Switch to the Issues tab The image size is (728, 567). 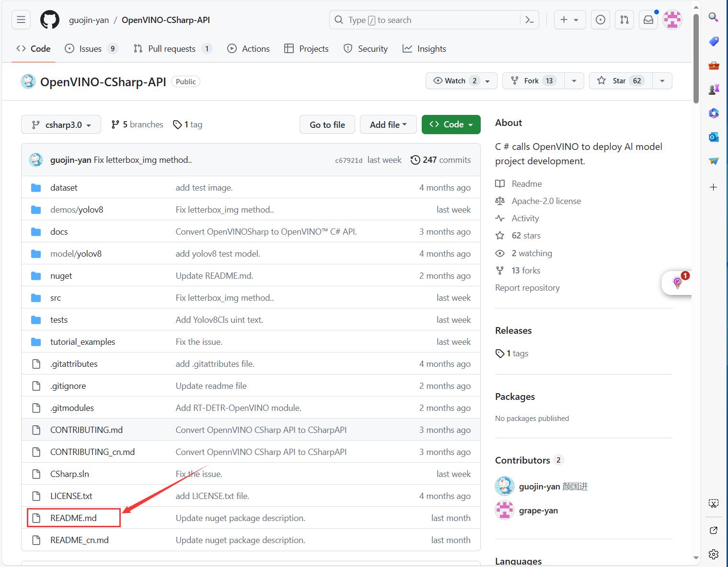tap(91, 49)
